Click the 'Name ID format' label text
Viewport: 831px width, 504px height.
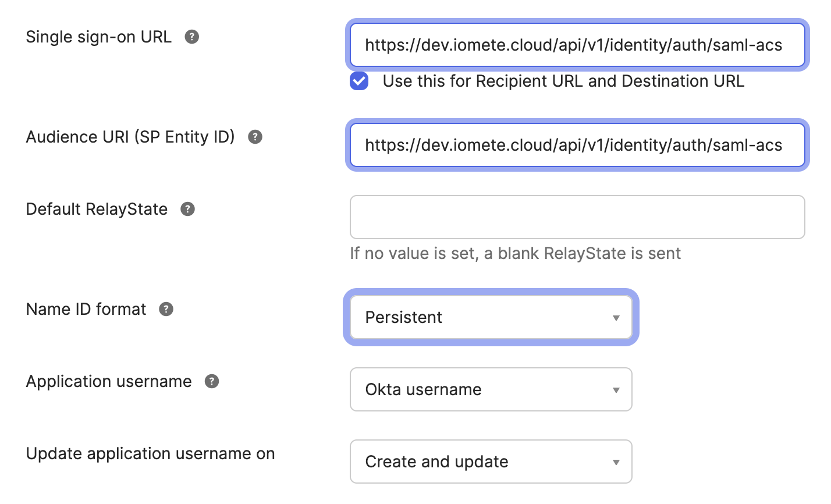click(x=86, y=309)
